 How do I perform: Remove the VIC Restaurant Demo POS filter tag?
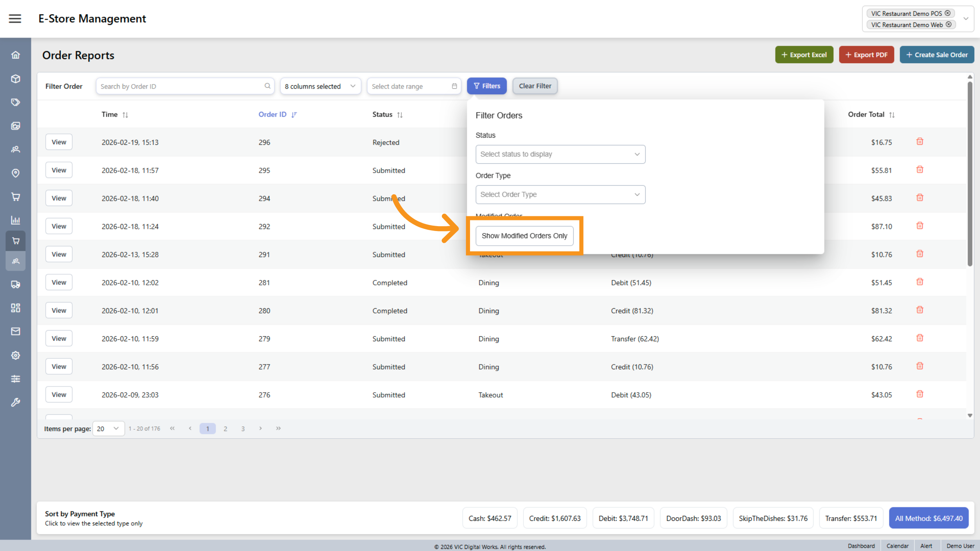point(948,13)
